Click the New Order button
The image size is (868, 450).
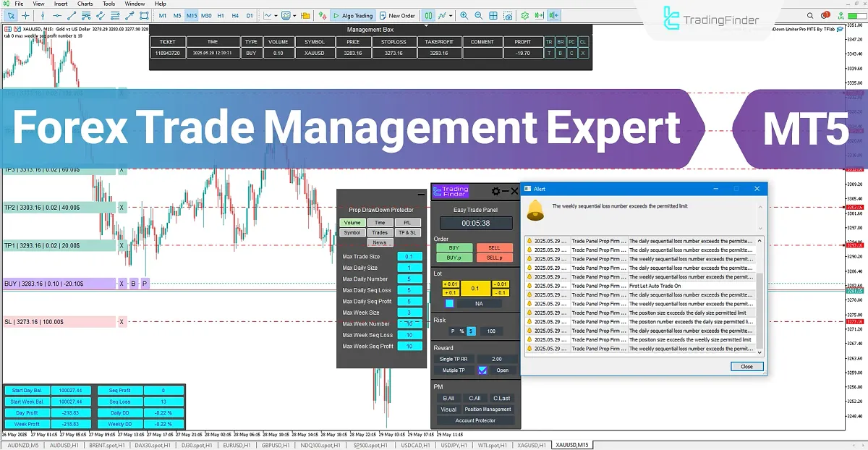click(398, 15)
